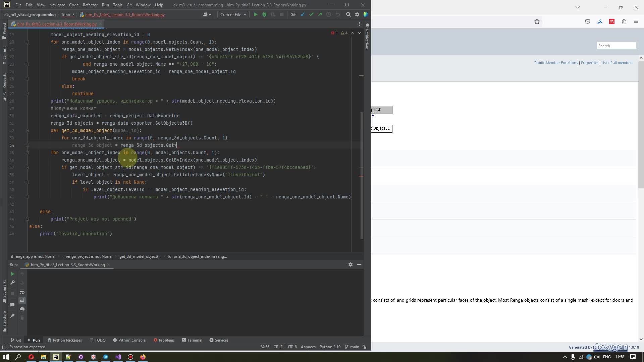Open Windows Start menu
This screenshot has height=362, width=644.
pyautogui.click(x=6, y=357)
